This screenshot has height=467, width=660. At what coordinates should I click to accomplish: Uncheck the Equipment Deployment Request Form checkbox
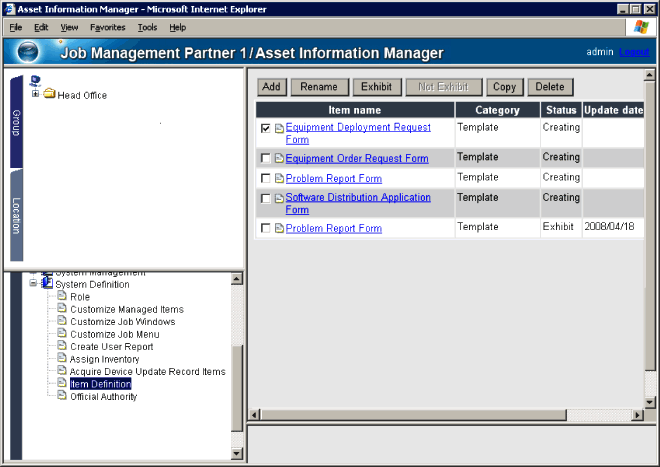pyautogui.click(x=266, y=128)
